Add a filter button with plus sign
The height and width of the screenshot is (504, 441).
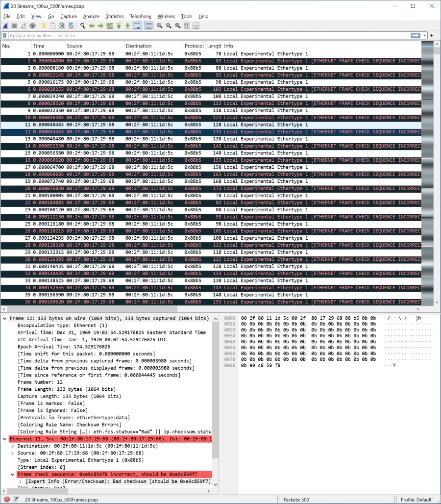tap(432, 36)
